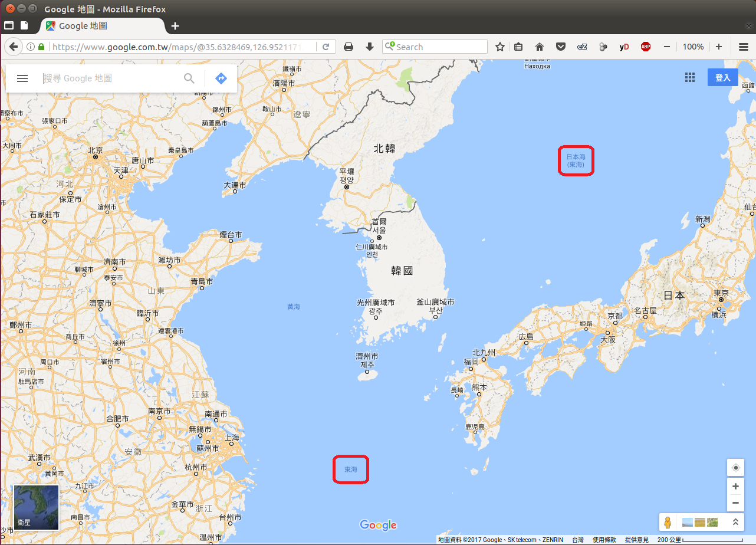Open the Google Maps hamburger menu

[x=22, y=78]
